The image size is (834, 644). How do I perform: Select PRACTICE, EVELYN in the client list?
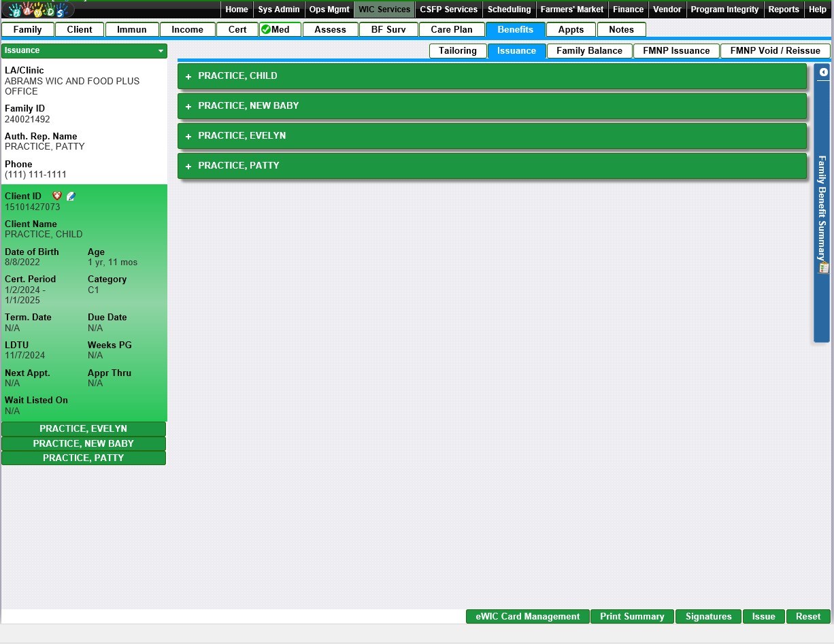click(x=83, y=429)
